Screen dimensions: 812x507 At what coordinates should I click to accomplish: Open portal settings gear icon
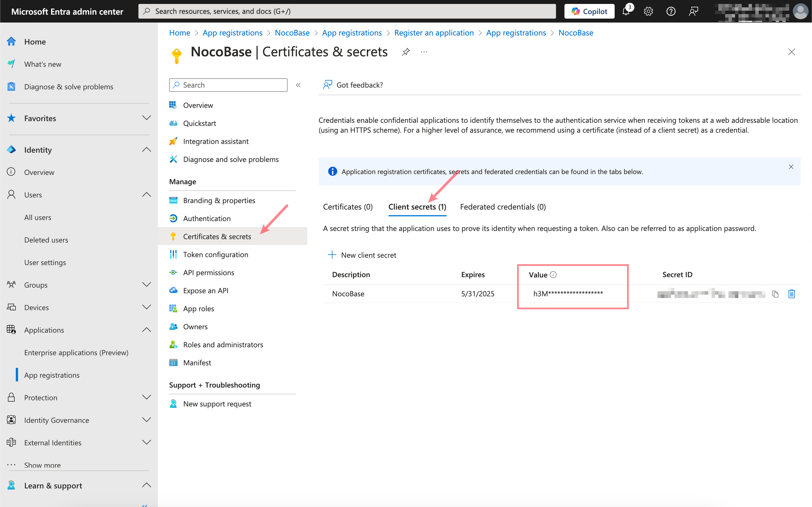pos(648,11)
